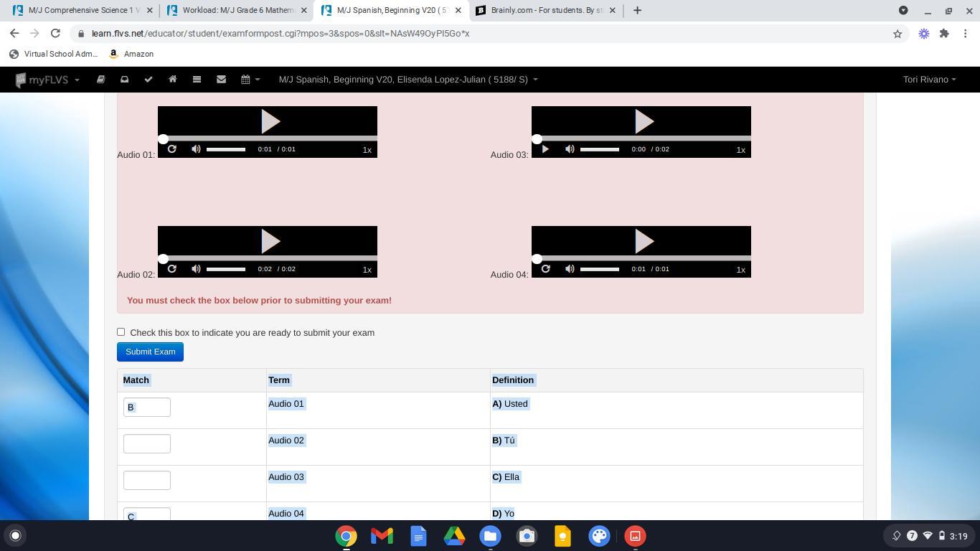980x551 pixels.
Task: Replay Audio 01 using the small replay icon
Action: pos(171,149)
